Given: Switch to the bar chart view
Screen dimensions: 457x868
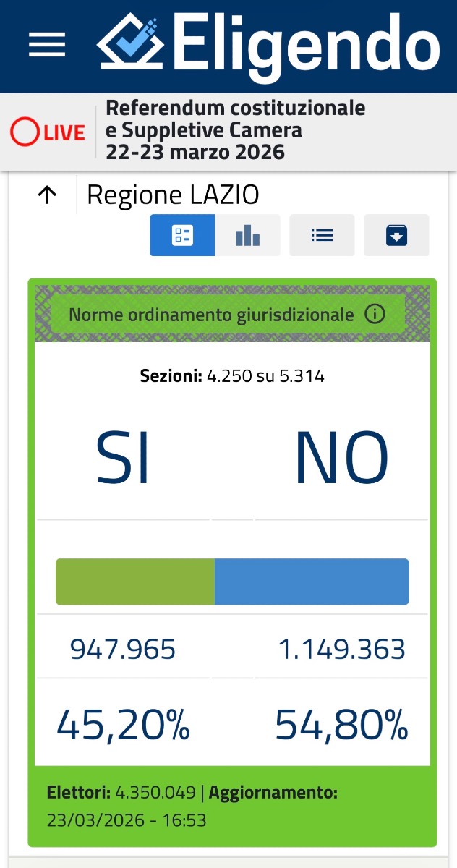Looking at the screenshot, I should coord(247,235).
